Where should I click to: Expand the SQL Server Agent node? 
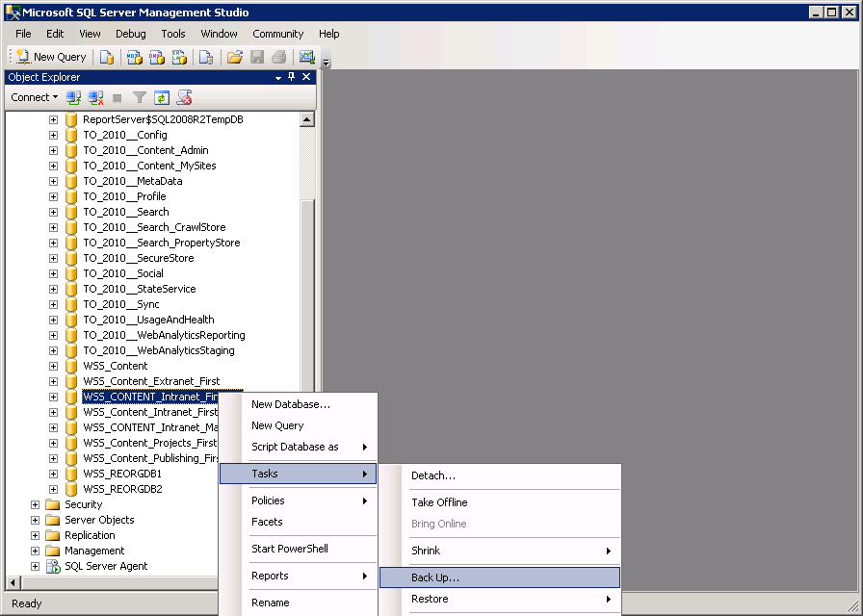36,566
